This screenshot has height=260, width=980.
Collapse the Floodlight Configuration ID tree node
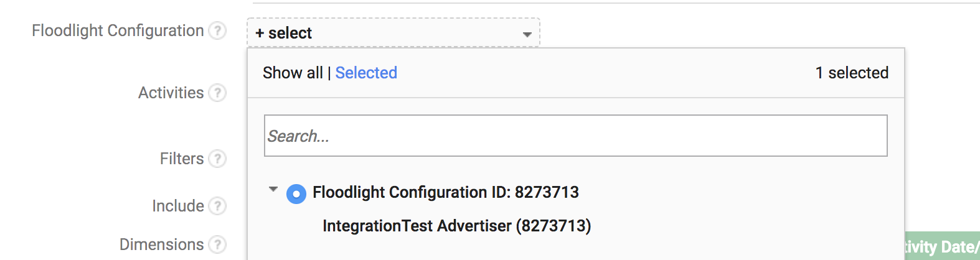click(273, 189)
